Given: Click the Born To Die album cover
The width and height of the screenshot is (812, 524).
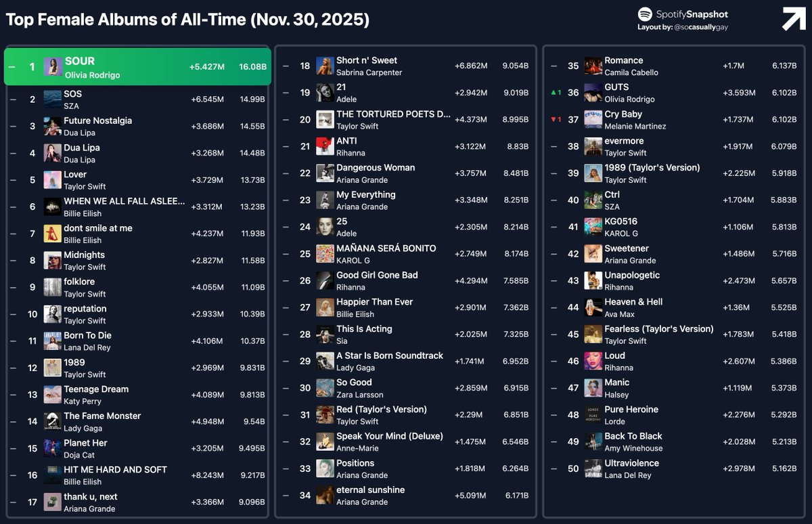Looking at the screenshot, I should click(53, 341).
